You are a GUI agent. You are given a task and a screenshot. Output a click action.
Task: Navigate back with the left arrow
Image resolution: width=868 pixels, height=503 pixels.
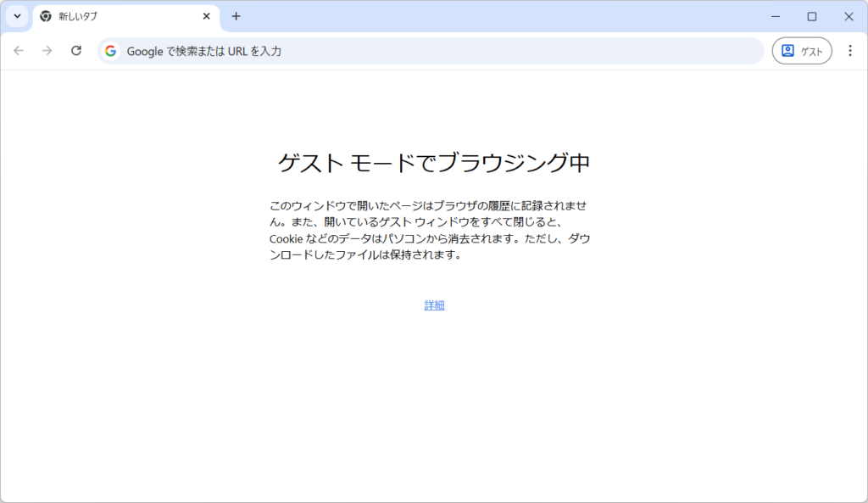click(x=18, y=50)
